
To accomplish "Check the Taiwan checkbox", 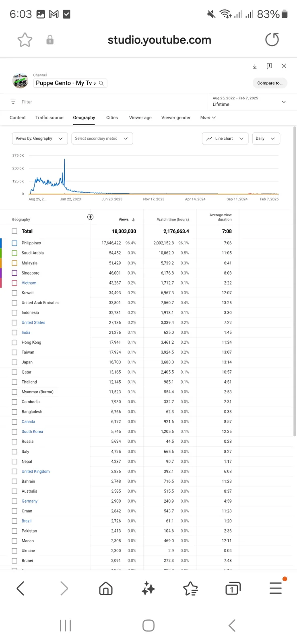I will (x=14, y=353).
